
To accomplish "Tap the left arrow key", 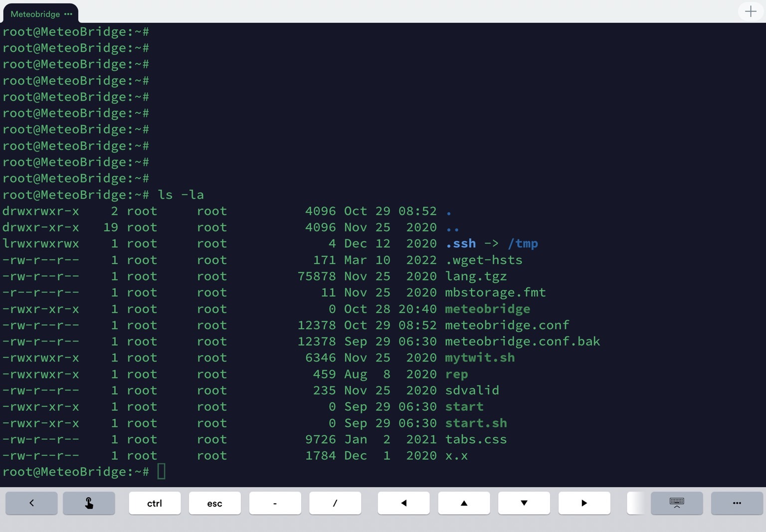I will 404,503.
